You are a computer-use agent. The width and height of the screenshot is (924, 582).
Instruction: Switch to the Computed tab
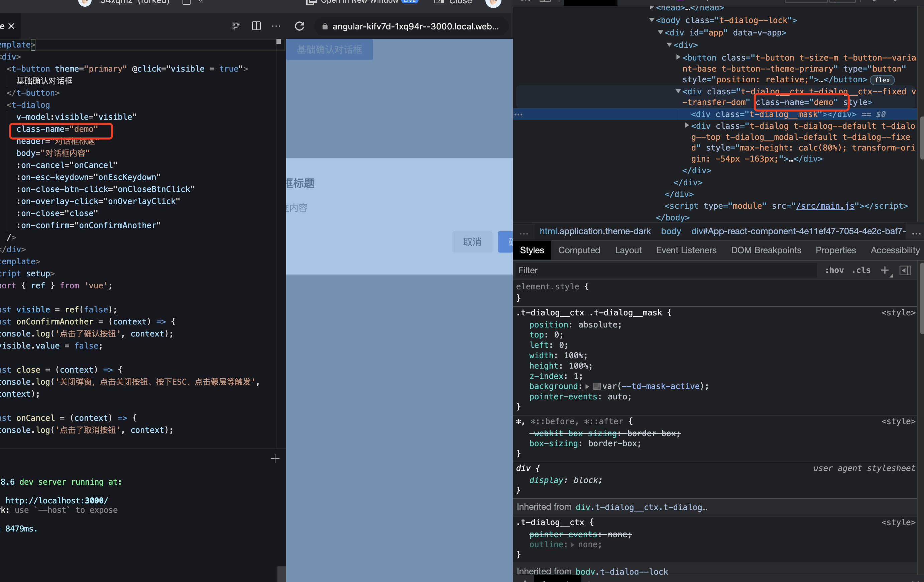tap(579, 250)
